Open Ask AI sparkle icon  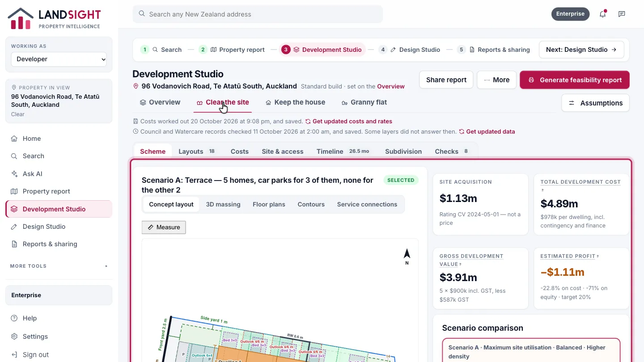click(14, 174)
